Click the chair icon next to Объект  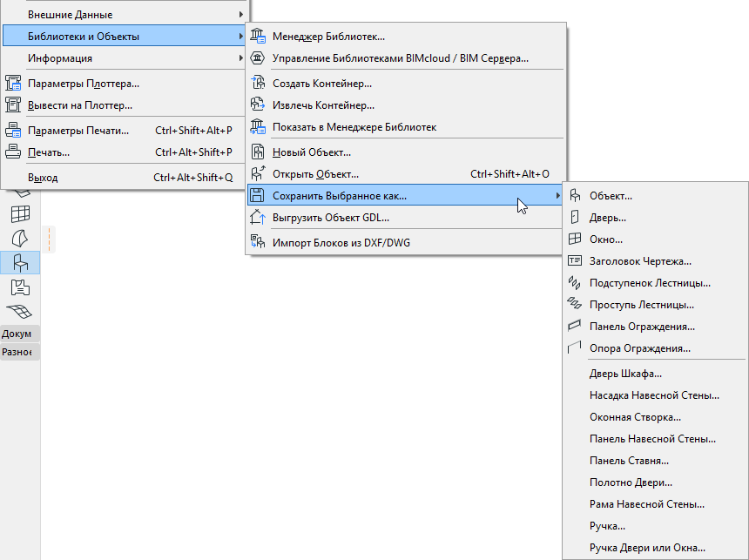(x=575, y=195)
